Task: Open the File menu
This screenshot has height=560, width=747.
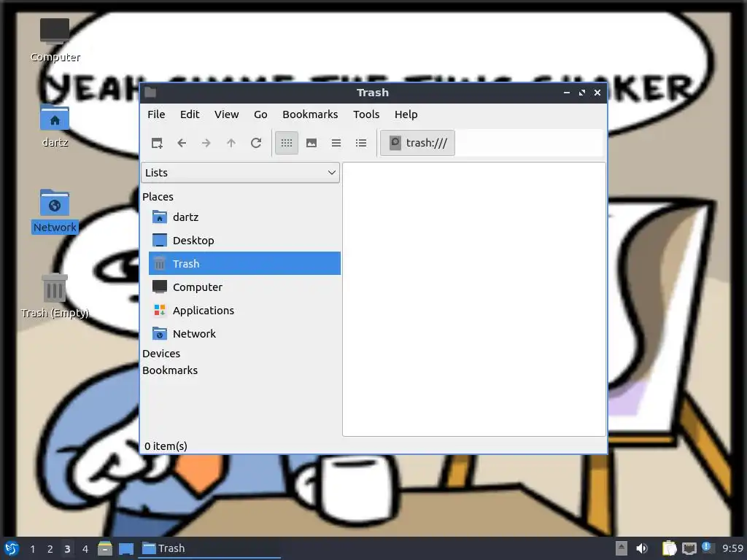Action: click(x=156, y=114)
